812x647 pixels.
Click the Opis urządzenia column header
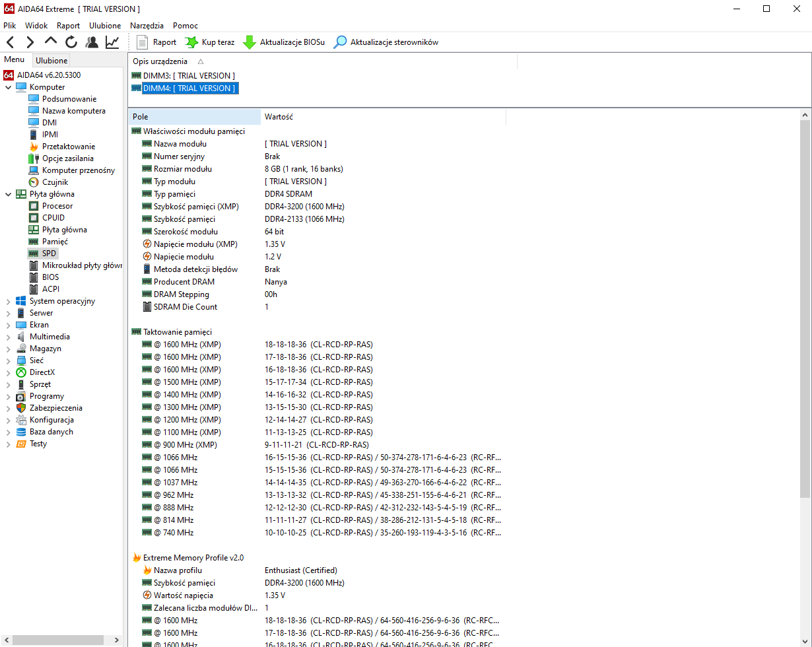(323, 61)
